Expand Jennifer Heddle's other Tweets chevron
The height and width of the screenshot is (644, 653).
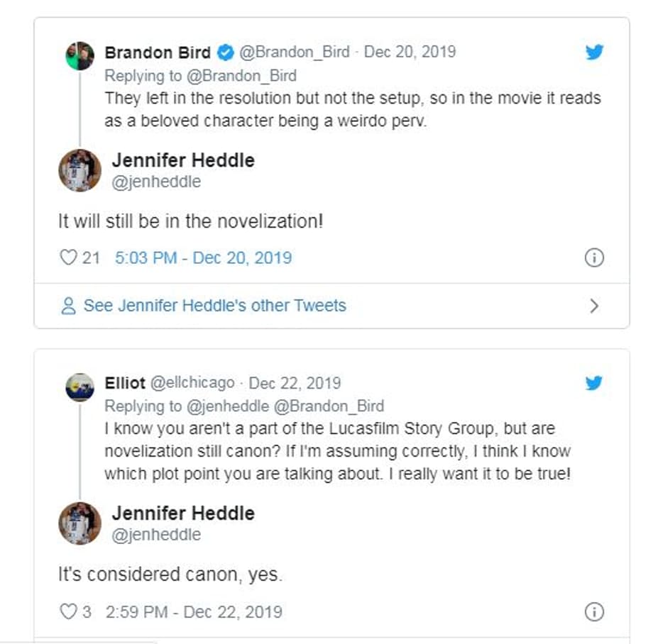coord(594,306)
